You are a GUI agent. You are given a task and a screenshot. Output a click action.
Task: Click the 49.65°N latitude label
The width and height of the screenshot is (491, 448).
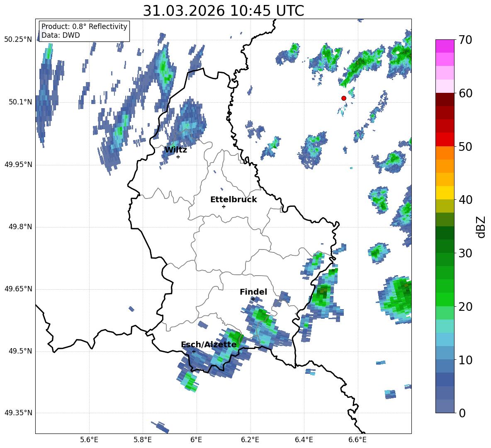click(x=18, y=289)
